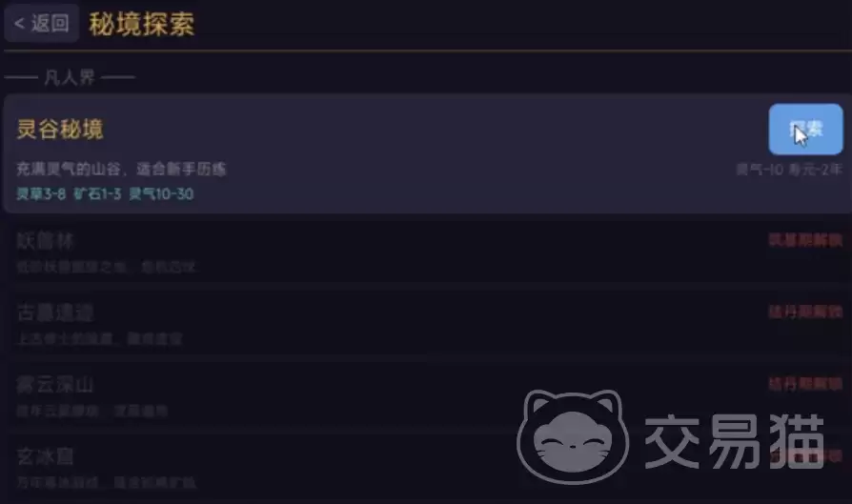
Task: Click the 矿石1-3 reward tag
Action: click(97, 194)
